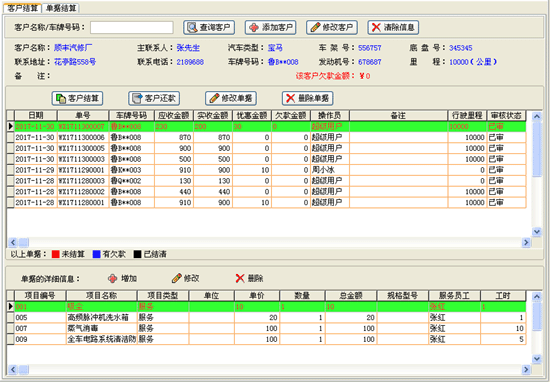
Task: Click the 应收金额 column header
Action: [174, 115]
